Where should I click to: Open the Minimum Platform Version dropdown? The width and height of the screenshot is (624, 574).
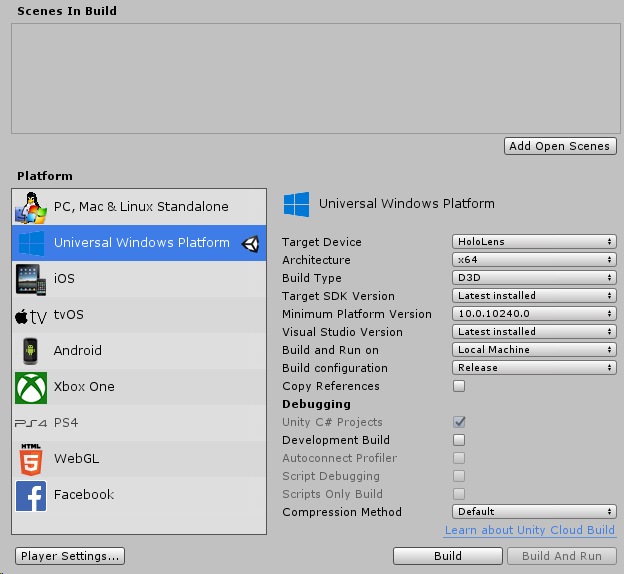pos(534,314)
